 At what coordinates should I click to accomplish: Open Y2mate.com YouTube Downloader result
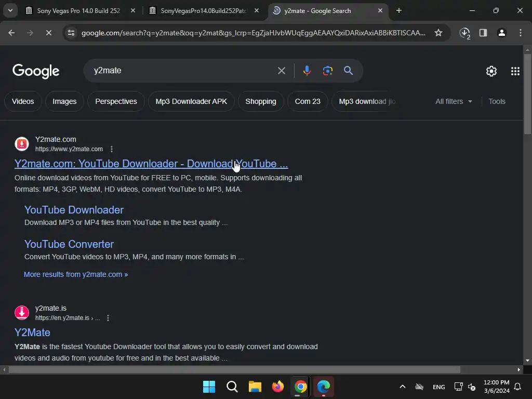[151, 164]
